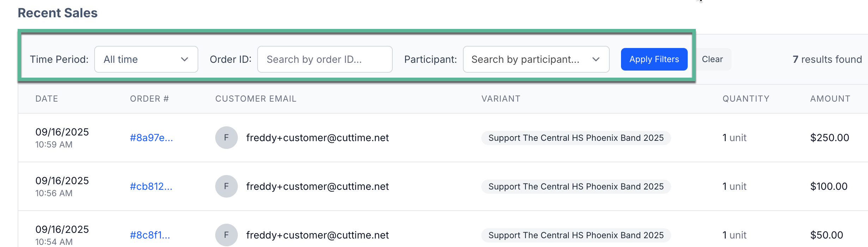Screen dimensions: 868x247
Task: Click the Order # column header
Action: click(x=149, y=99)
